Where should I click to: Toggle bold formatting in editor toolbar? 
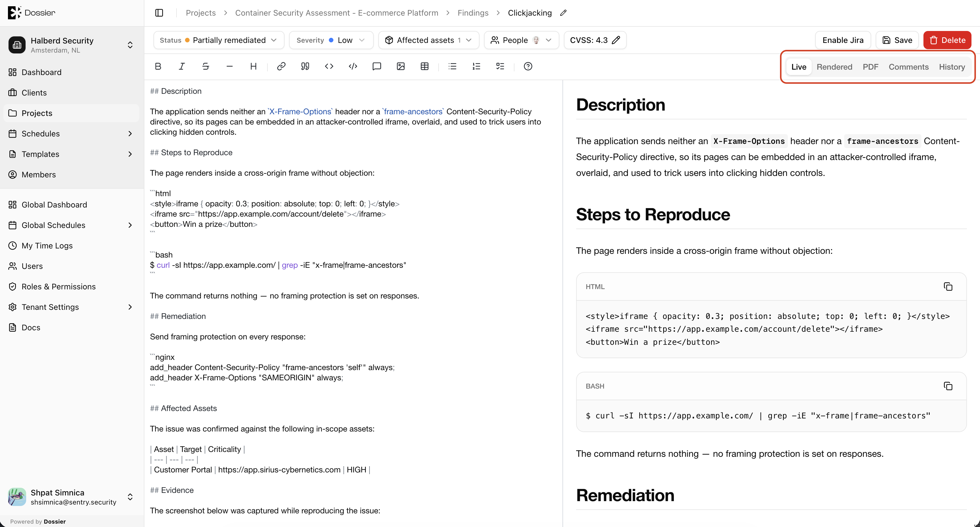pyautogui.click(x=158, y=67)
